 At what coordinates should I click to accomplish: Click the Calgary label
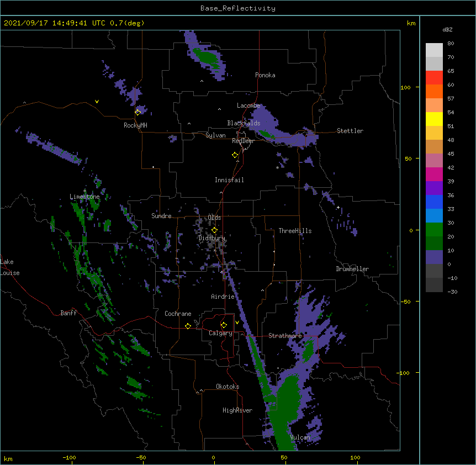pyautogui.click(x=220, y=333)
